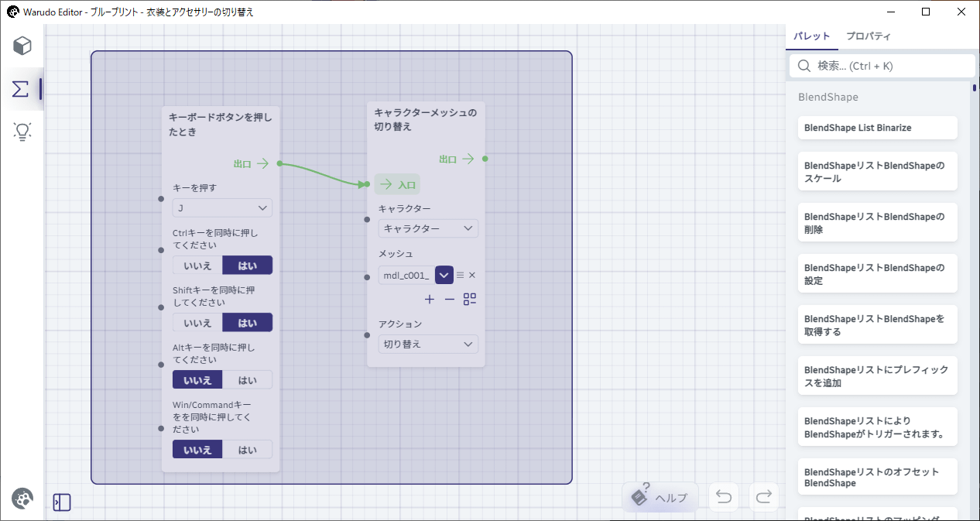
Task: Click the minus icon to remove mesh
Action: click(x=450, y=299)
